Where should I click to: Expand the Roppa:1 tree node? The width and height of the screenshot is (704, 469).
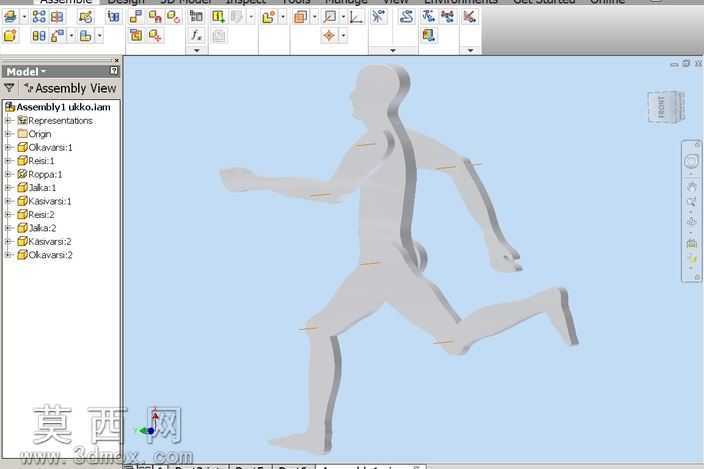[8, 174]
